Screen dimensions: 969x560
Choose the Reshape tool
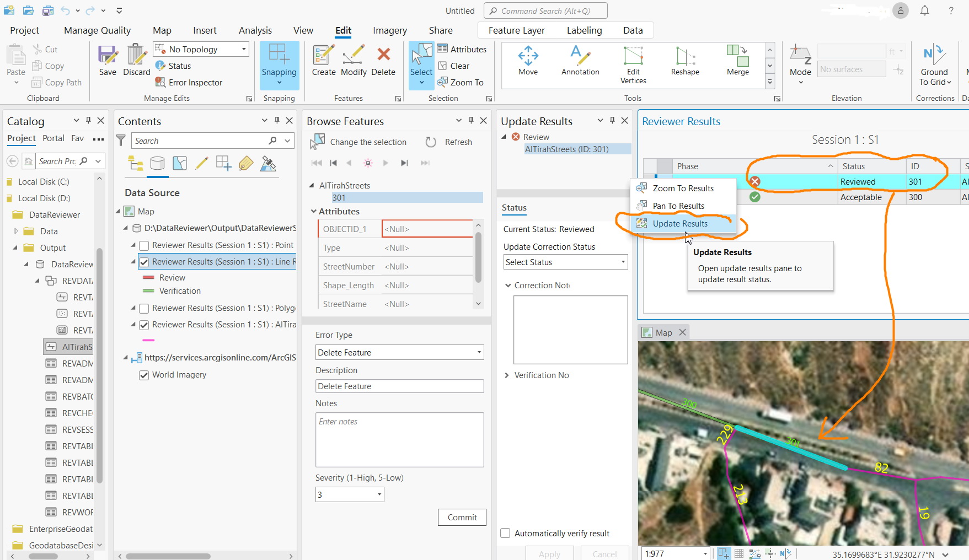[684, 61]
